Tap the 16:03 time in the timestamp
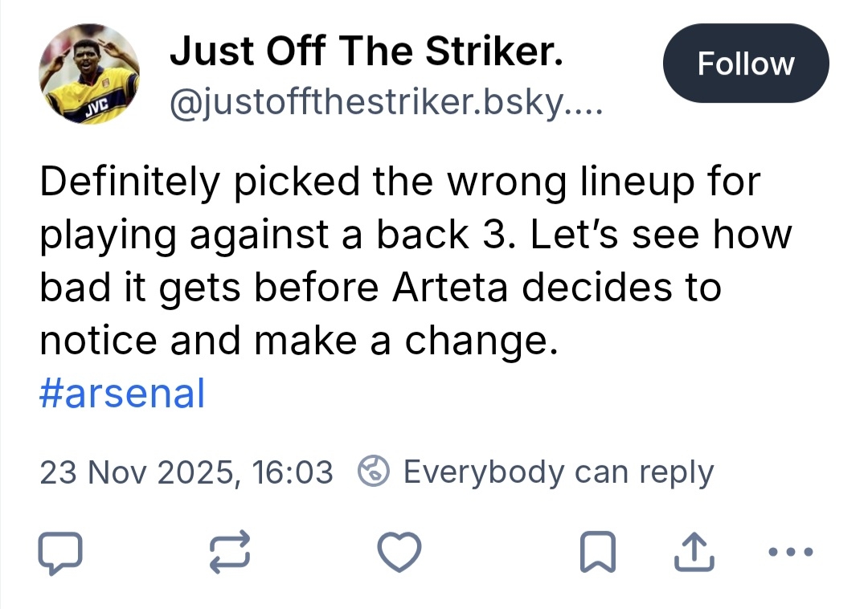Image resolution: width=868 pixels, height=609 pixels. (293, 472)
